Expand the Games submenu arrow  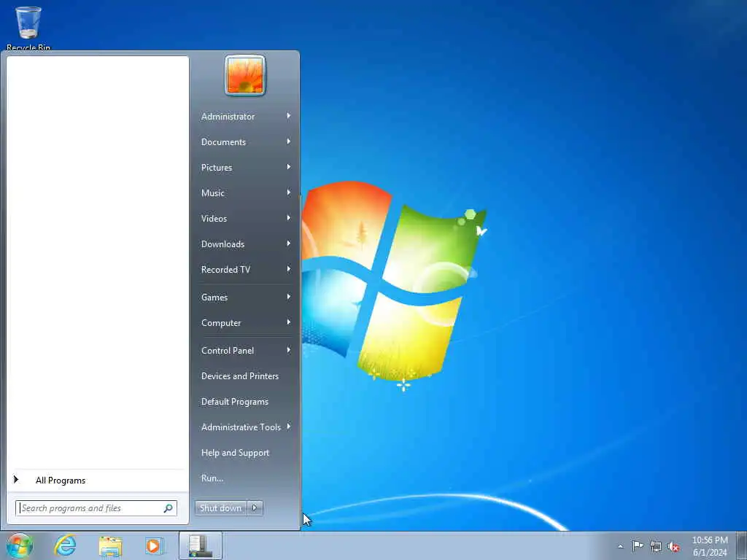(x=289, y=297)
